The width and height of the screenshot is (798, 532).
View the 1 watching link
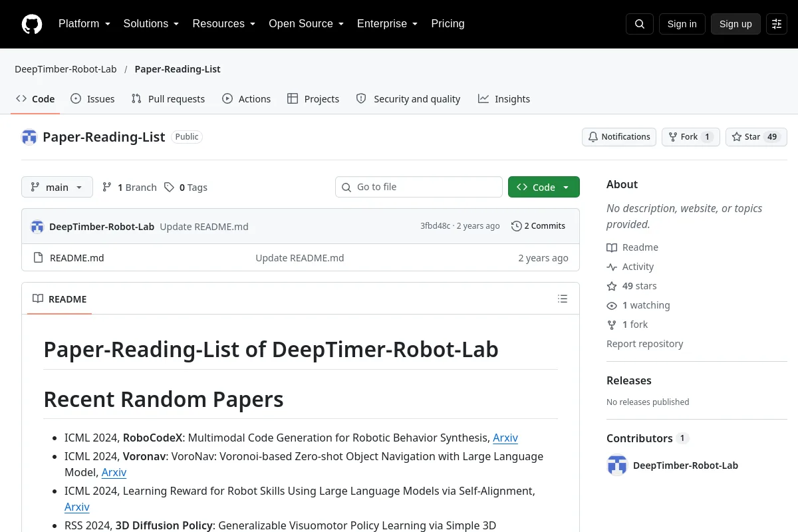click(638, 305)
